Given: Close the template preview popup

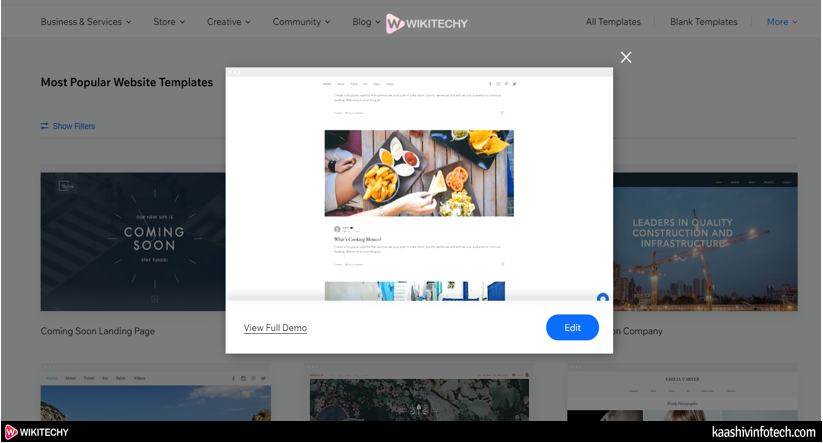Looking at the screenshot, I should coord(626,57).
